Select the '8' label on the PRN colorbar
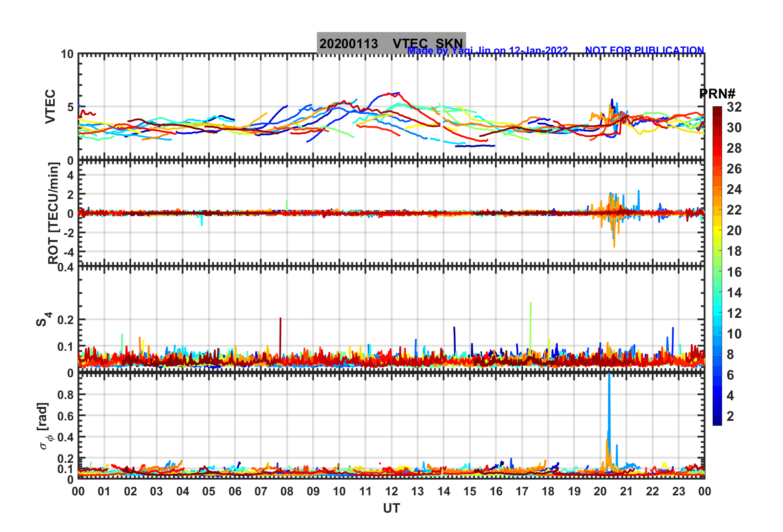783x532 pixels. (730, 354)
